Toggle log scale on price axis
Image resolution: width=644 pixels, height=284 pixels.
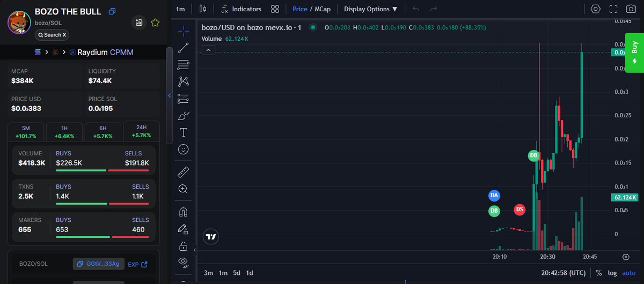(612, 273)
